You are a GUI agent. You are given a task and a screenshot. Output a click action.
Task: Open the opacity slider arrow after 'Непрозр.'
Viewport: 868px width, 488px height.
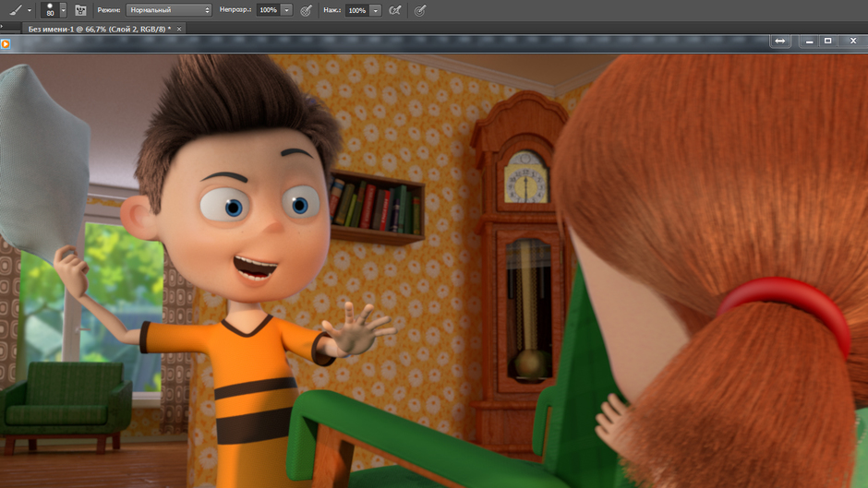[x=287, y=10]
